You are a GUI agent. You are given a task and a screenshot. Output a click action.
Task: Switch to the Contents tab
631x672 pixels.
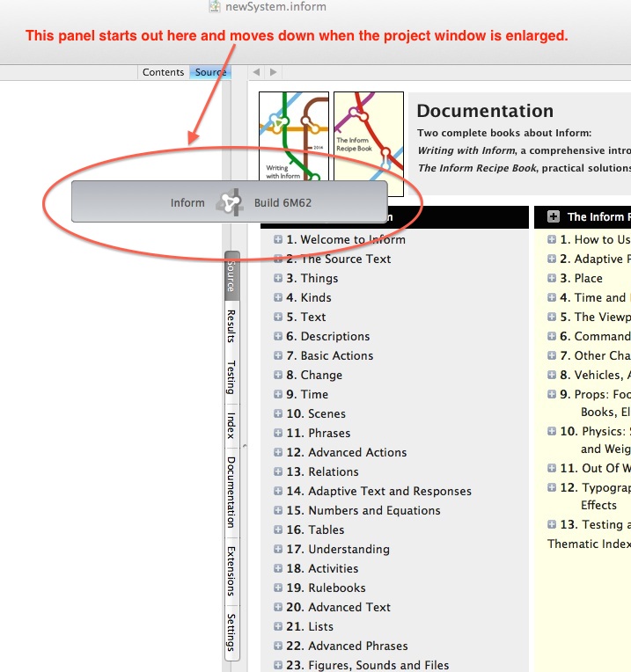point(164,72)
